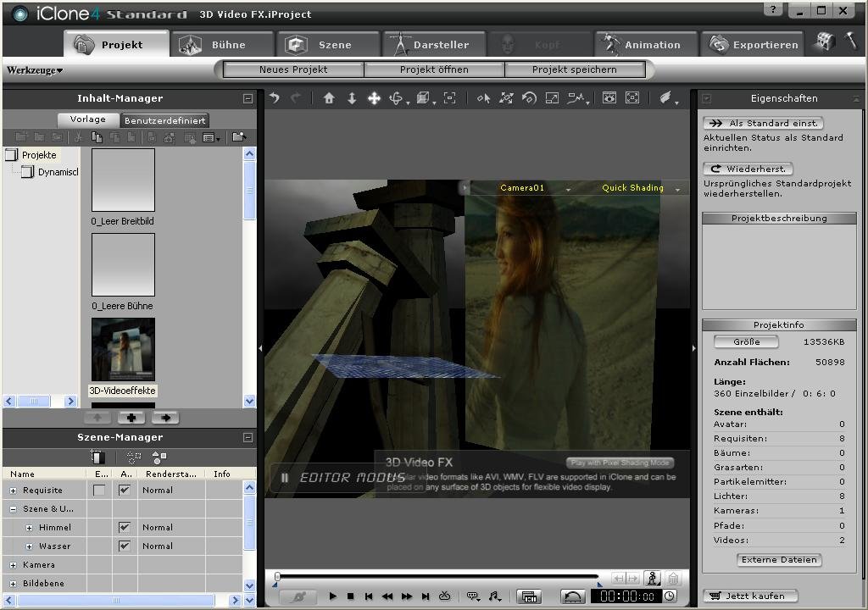Click the time mode clock icon
Image resolution: width=868 pixels, height=610 pixels.
tap(670, 596)
